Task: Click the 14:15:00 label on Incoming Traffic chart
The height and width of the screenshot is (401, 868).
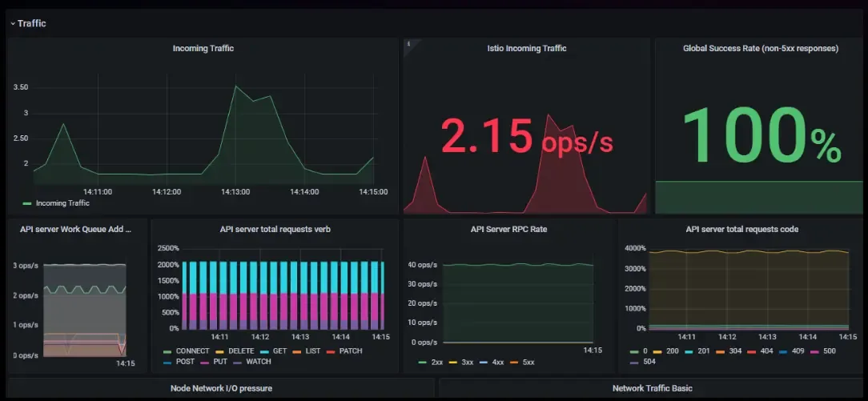Action: [373, 192]
